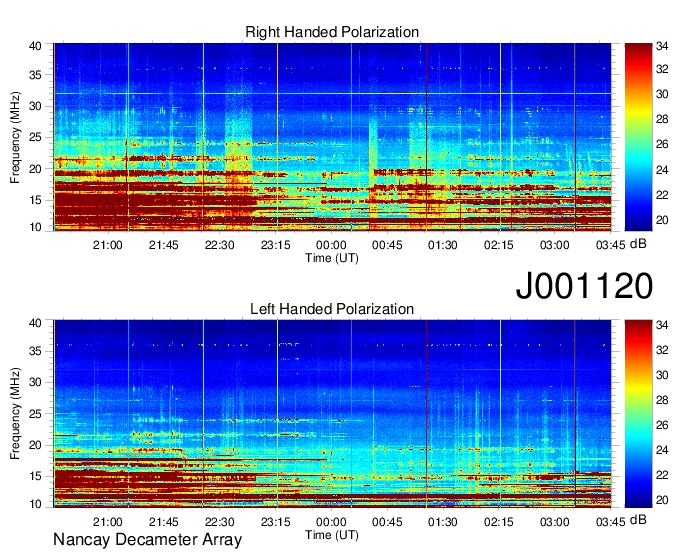Click the 25 MHz tick on the Right Handed plot
The width and height of the screenshot is (680, 552).
(35, 137)
